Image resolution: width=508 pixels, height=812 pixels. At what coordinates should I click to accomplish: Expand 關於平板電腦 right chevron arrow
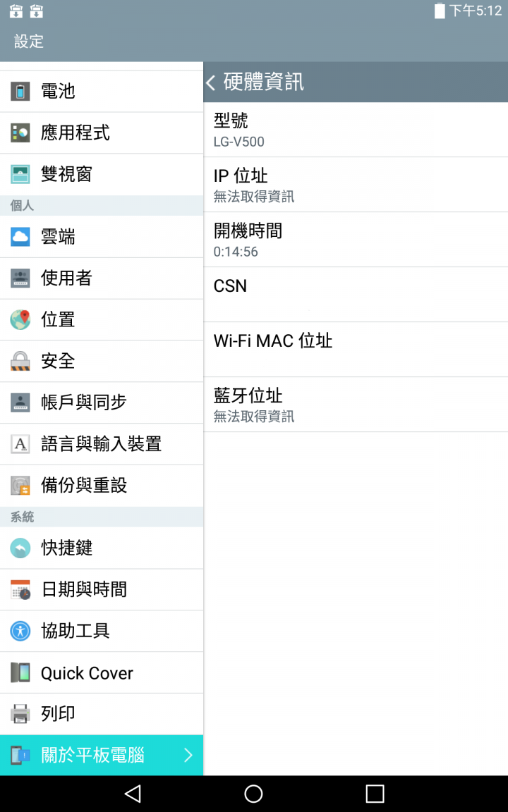[188, 755]
